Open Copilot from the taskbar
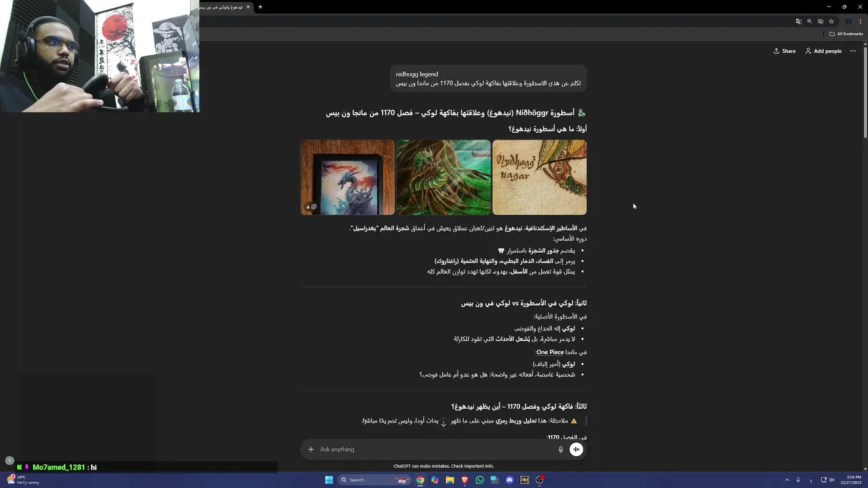 point(435,480)
